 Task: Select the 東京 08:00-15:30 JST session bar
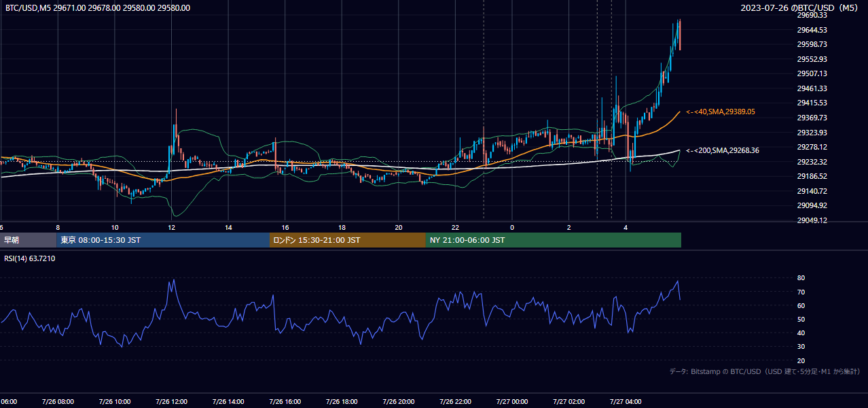point(163,240)
